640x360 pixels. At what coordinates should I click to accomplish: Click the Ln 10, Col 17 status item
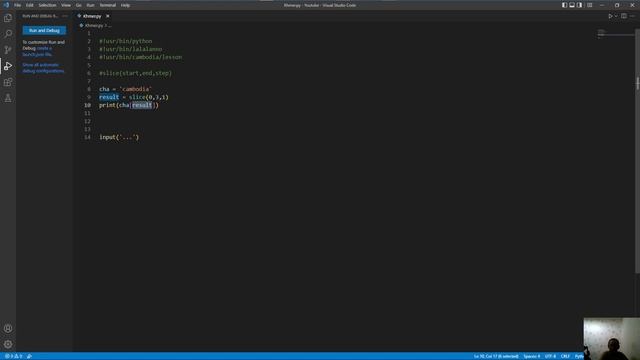tap(496, 356)
